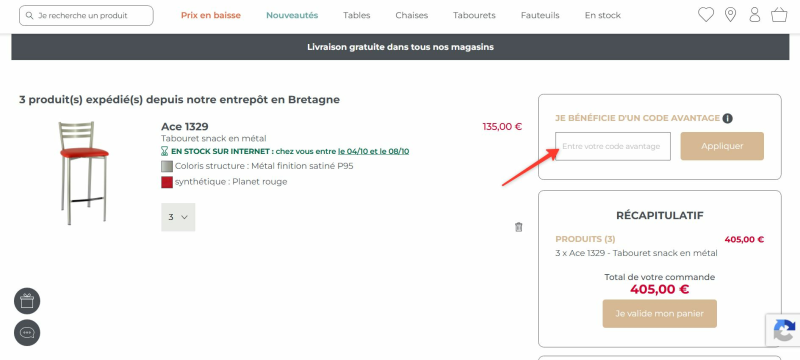Open the chat bubble floating icon
This screenshot has width=800, height=360.
[x=27, y=333]
